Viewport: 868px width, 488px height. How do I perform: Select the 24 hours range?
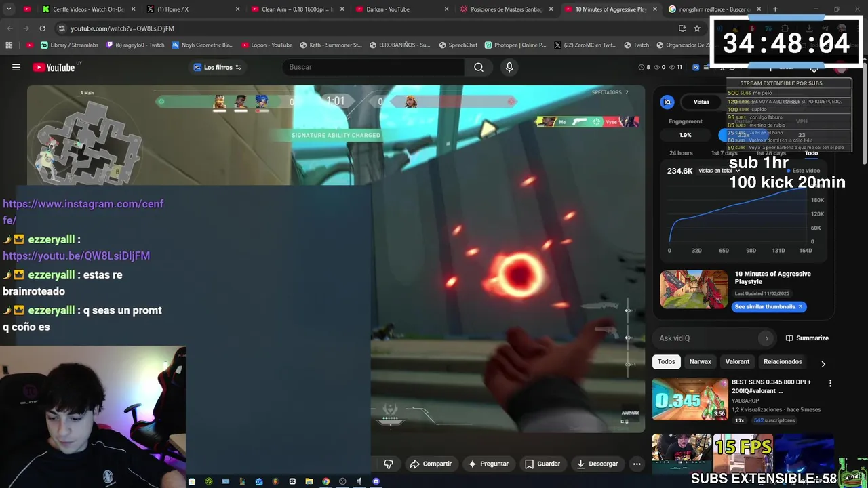(681, 153)
